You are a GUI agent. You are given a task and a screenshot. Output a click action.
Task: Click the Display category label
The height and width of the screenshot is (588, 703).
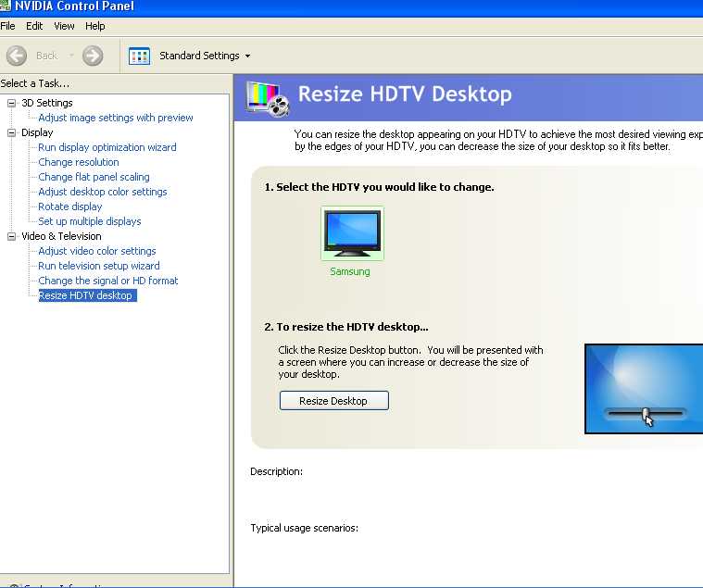[37, 132]
